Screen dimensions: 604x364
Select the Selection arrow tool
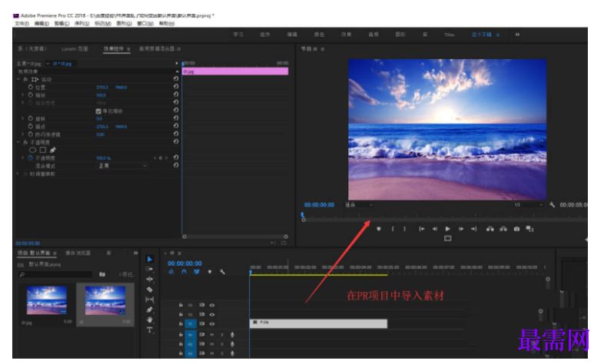149,259
